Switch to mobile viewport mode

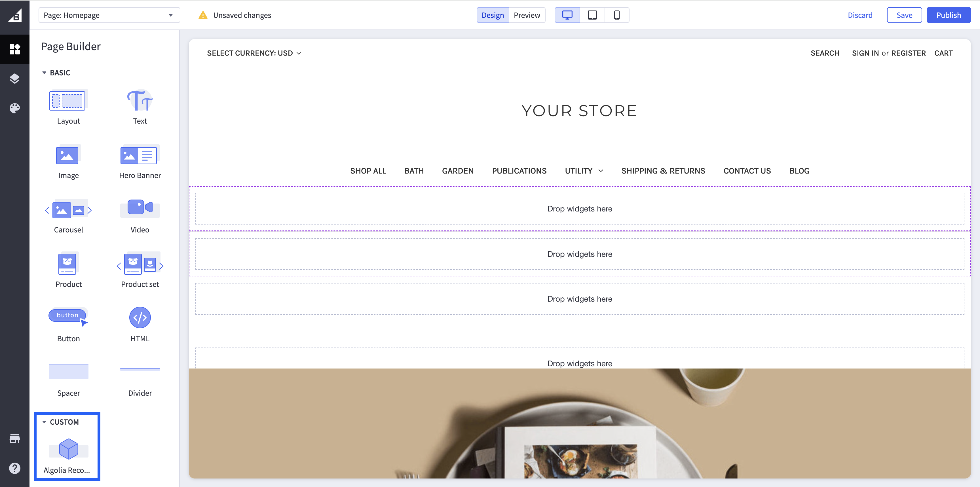coord(616,14)
